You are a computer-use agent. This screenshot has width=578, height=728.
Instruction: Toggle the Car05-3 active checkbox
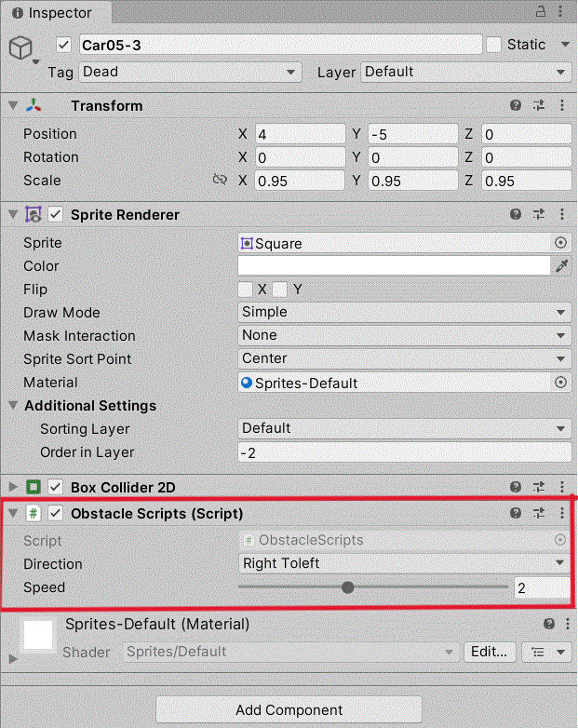pos(63,45)
